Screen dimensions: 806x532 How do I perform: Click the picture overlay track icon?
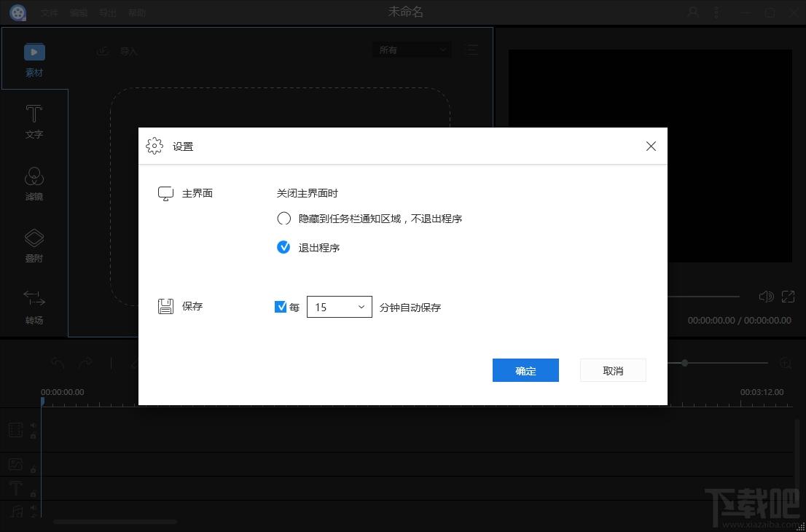tap(16, 465)
